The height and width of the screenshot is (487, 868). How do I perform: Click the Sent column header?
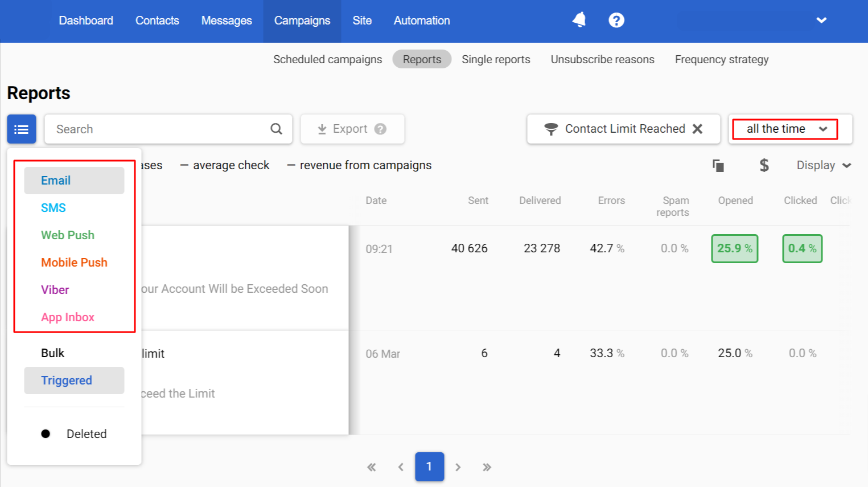(x=478, y=200)
